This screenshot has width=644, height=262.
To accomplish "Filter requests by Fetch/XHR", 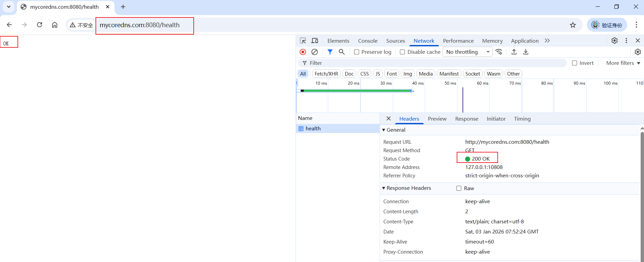I will point(326,74).
